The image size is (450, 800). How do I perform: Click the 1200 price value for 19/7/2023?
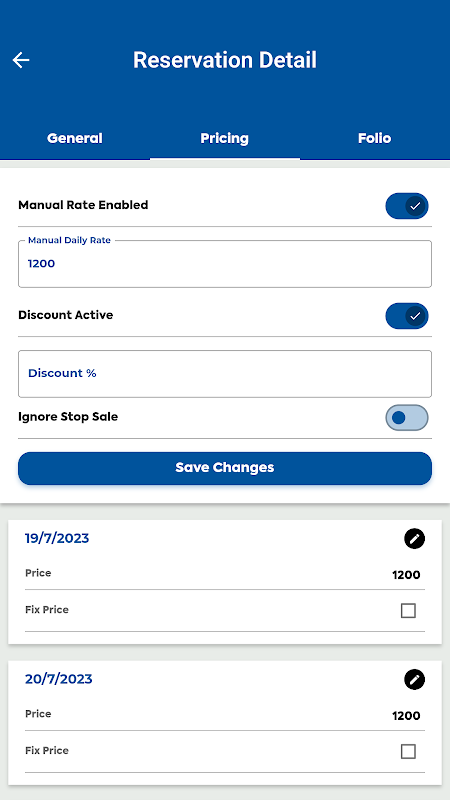406,575
